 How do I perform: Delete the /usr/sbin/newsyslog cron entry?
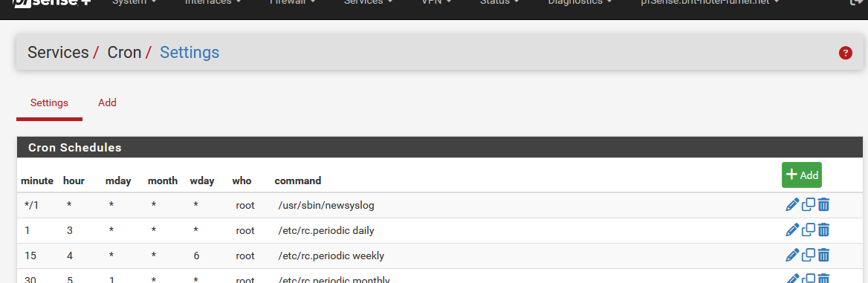(x=823, y=205)
